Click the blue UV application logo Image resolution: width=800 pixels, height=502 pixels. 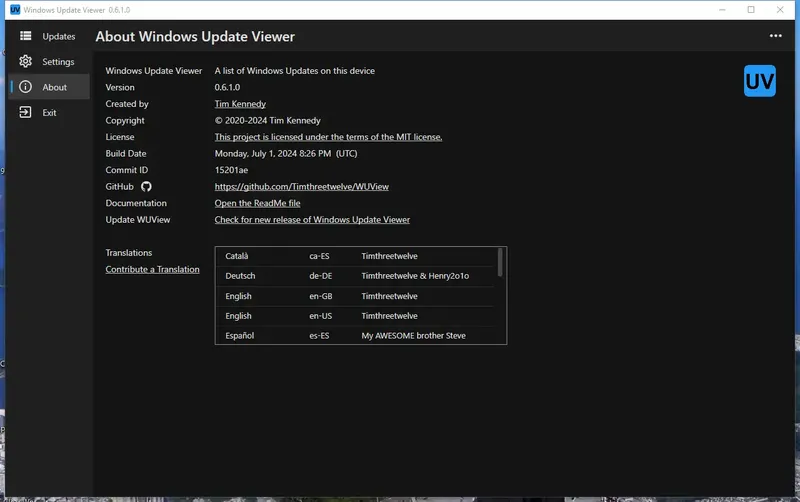(760, 81)
